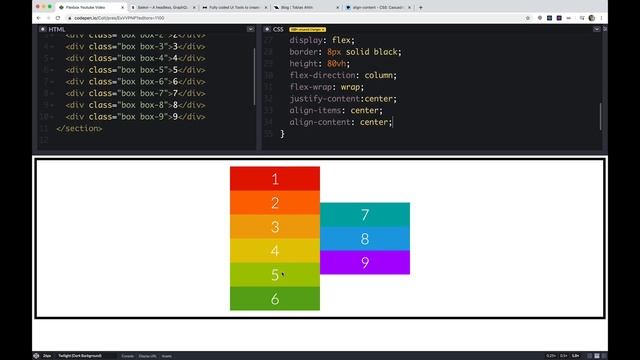Screen dimensions: 640x360
Task: Click the 'align-items: center;' line
Action: click(336, 111)
